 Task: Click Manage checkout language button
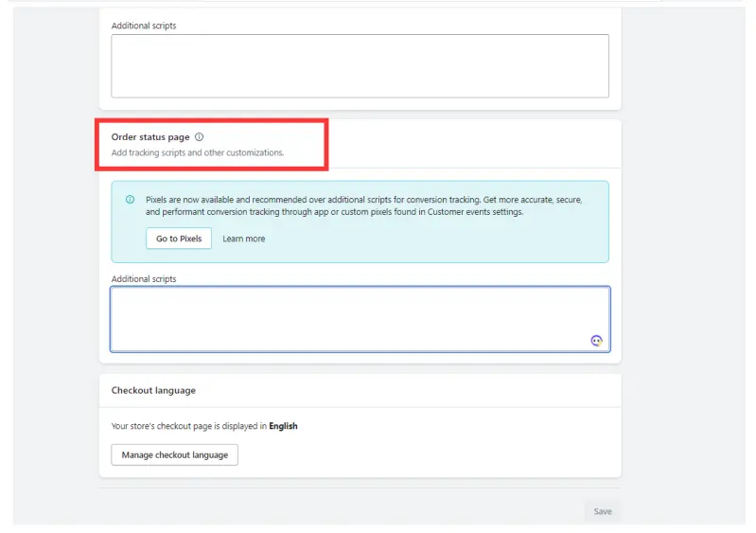174,454
